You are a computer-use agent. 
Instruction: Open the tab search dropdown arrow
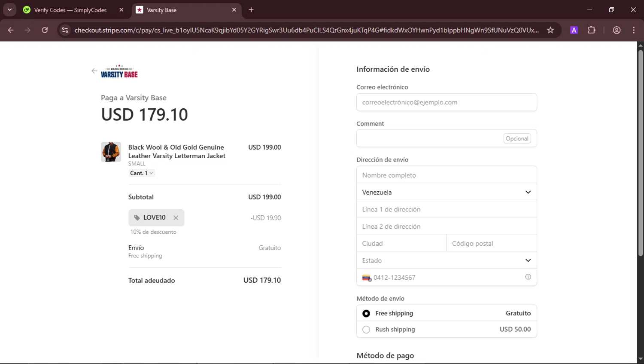9,10
